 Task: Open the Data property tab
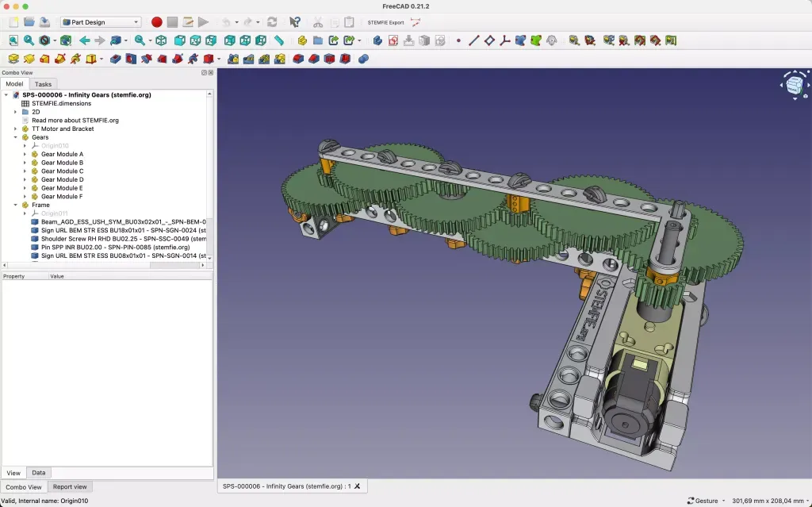pos(38,473)
